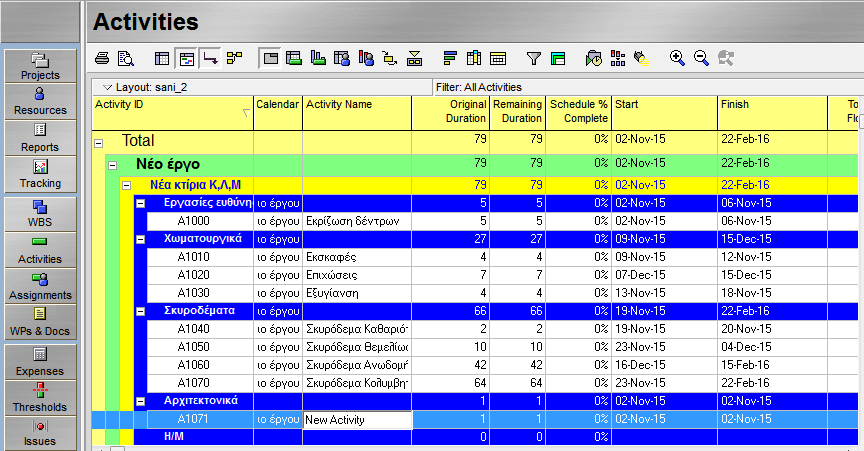Collapse the Εργασίες ευθύνης group
The width and height of the screenshot is (864, 451).
point(141,203)
